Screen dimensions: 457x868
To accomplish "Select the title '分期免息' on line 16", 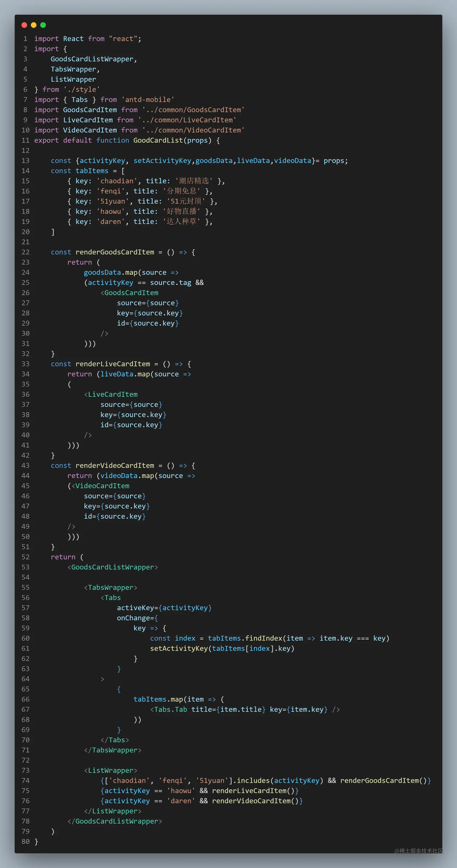I will click(x=182, y=191).
